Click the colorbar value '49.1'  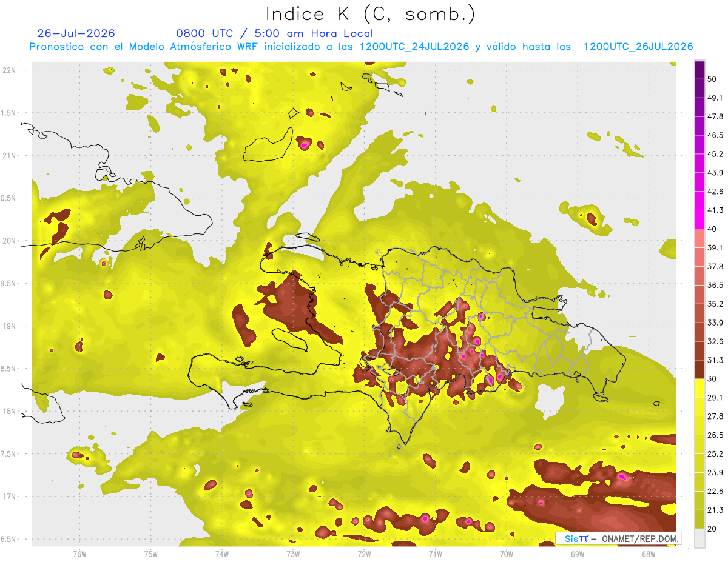coord(715,98)
